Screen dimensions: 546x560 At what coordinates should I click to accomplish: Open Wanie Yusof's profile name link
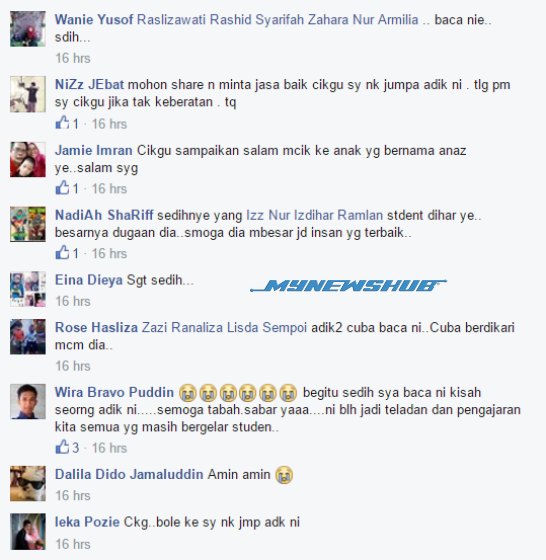(94, 19)
